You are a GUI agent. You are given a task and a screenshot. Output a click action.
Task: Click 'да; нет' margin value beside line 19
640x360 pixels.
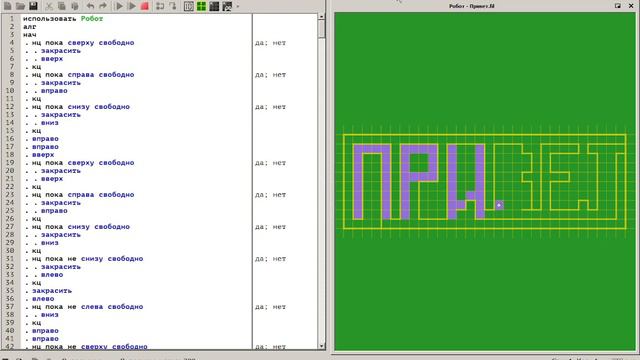(270, 163)
